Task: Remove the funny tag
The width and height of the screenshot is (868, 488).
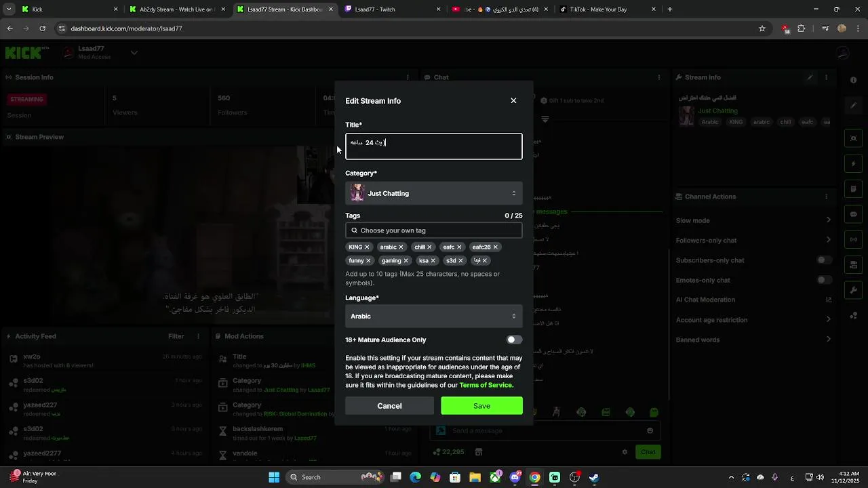Action: point(368,261)
